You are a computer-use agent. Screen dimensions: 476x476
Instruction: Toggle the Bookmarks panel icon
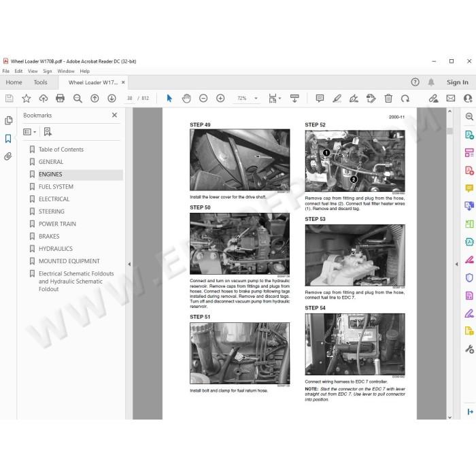click(8, 139)
